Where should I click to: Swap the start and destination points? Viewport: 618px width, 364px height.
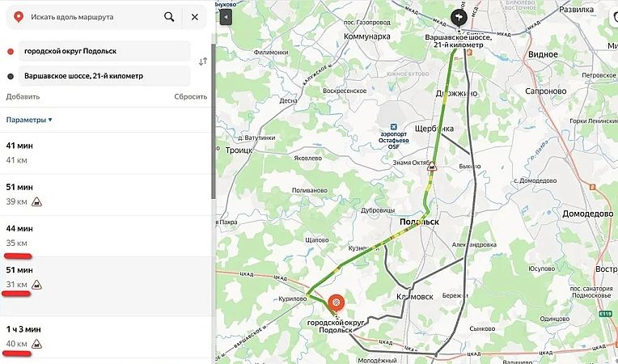(x=203, y=61)
